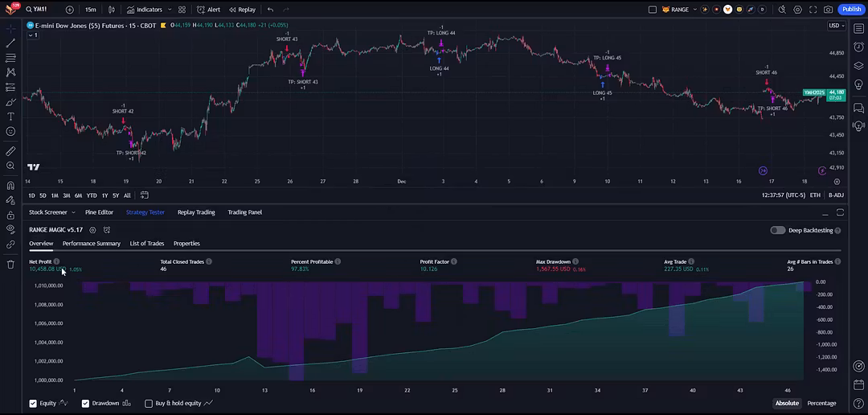This screenshot has height=415, width=868.
Task: Enable Buy & hold equity checkbox
Action: pos(149,403)
